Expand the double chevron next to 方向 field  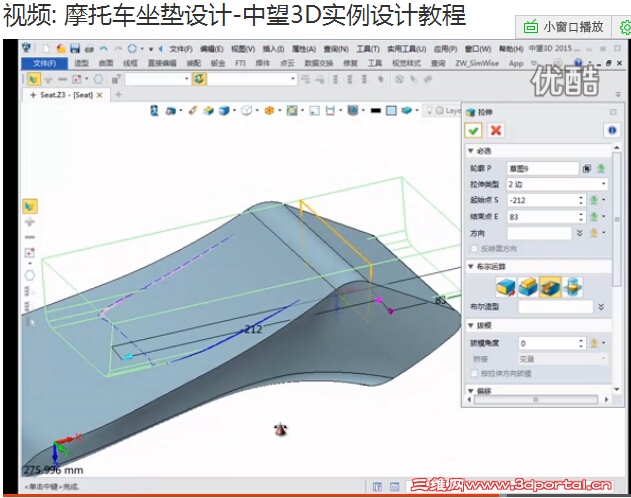pos(579,233)
